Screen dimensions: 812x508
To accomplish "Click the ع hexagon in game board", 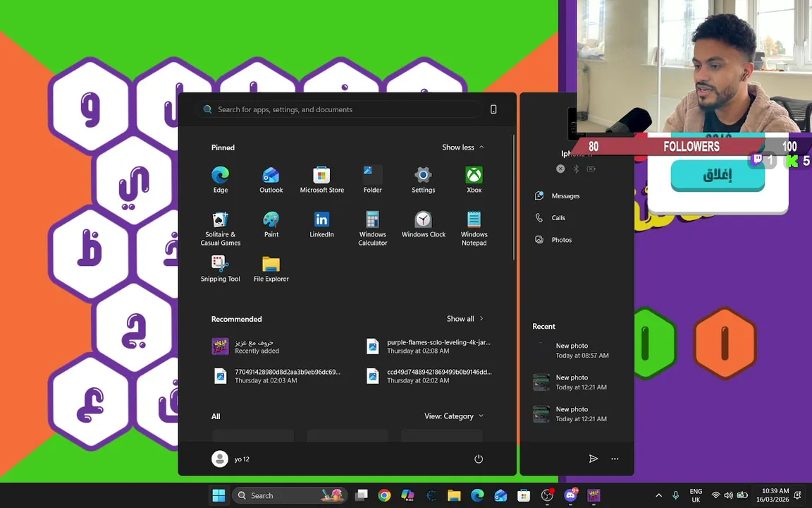I will pos(90,402).
